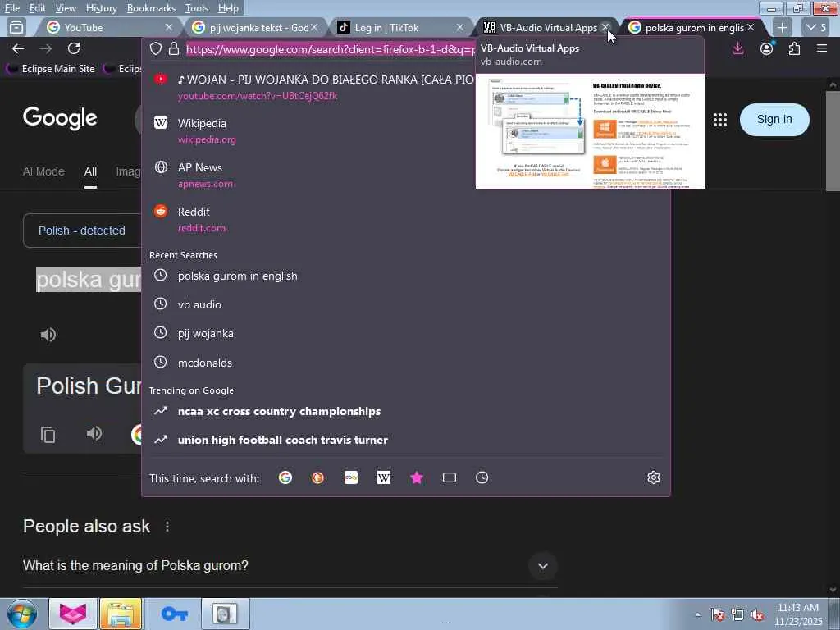
Task: Open the AP News suggestion row
Action: [406, 176]
